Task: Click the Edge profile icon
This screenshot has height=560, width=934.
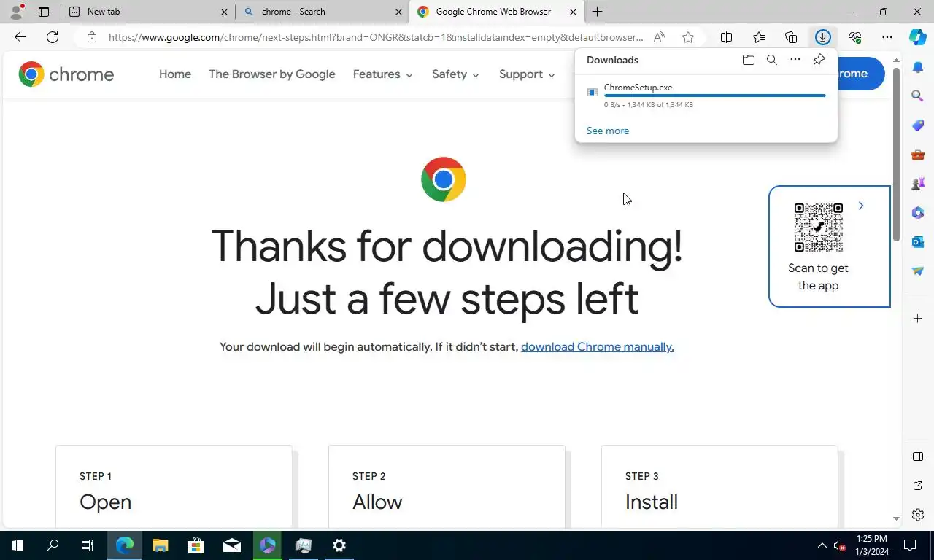Action: (16, 12)
